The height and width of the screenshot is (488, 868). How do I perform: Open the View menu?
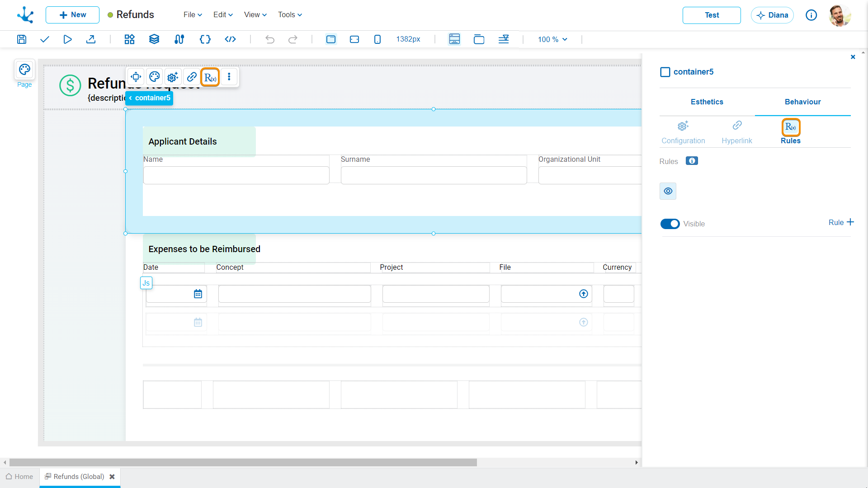tap(255, 15)
